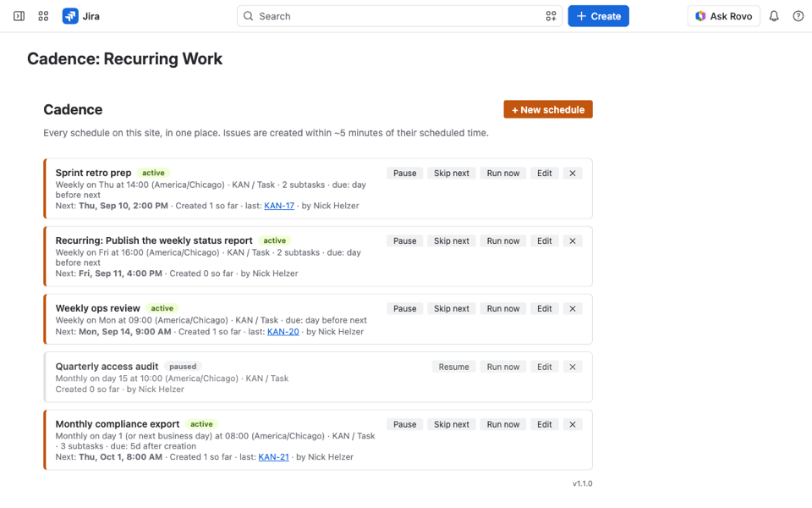
Task: Run the weekly status report now
Action: [x=502, y=241]
